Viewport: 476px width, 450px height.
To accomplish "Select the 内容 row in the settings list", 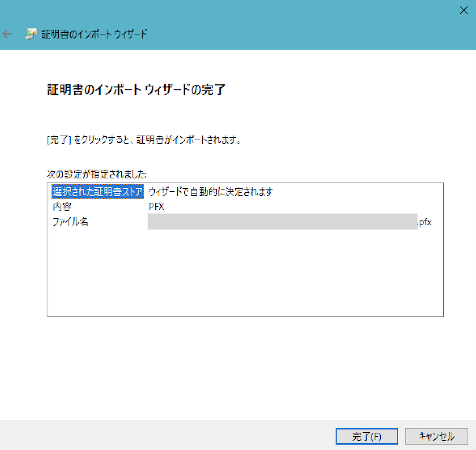I will tap(62, 207).
